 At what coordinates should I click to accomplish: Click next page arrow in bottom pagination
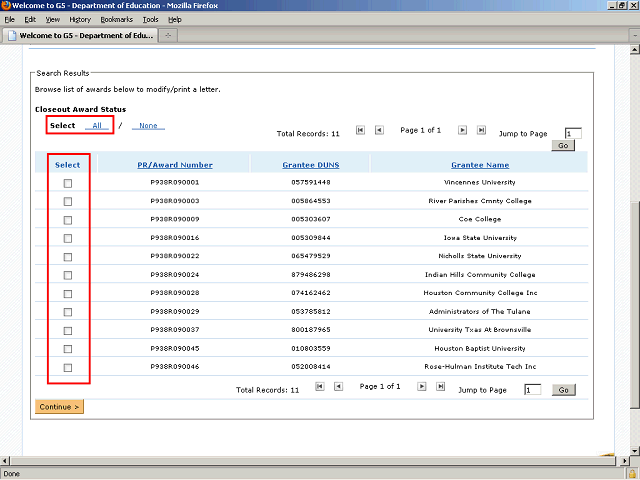coord(422,386)
